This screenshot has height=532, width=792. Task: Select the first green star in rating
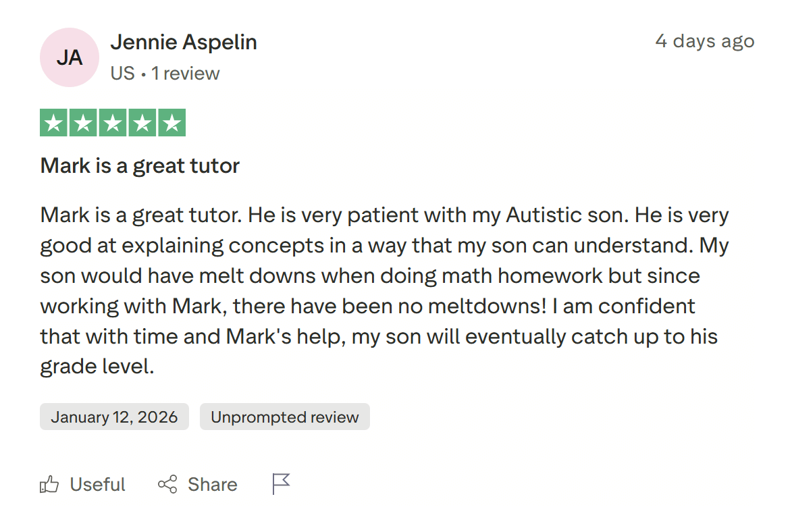55,122
